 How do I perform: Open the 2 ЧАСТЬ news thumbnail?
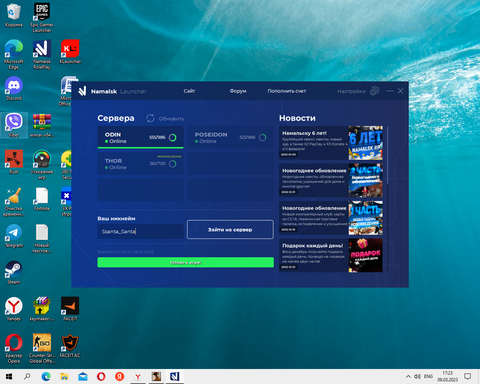[366, 180]
